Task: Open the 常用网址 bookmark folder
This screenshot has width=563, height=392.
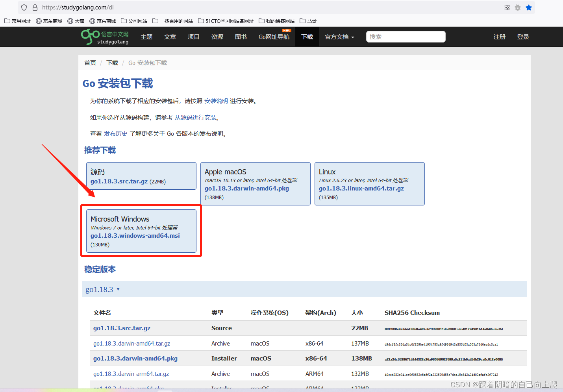Action: 18,21
